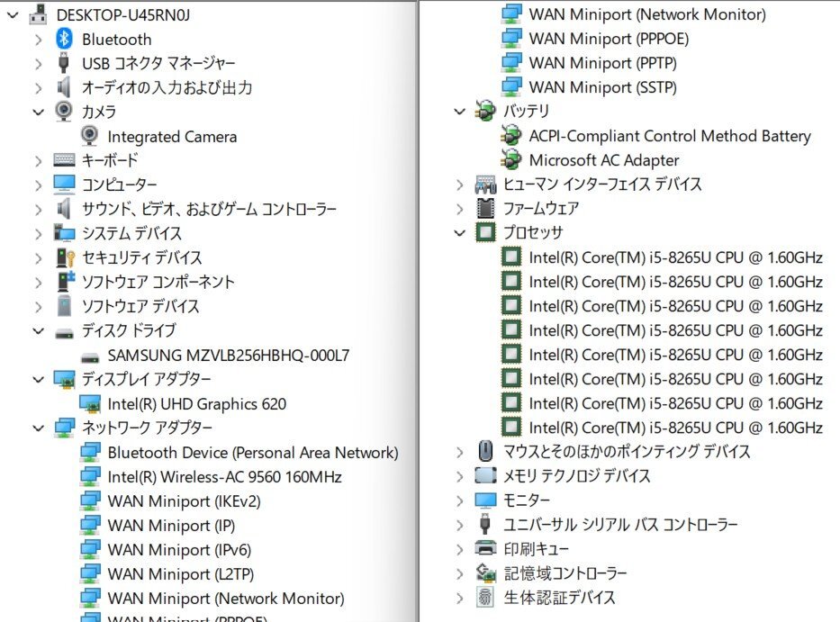Select WAN Miniport (Network Monitor) in right pane
Screen dimensions: 840x622
[647, 14]
